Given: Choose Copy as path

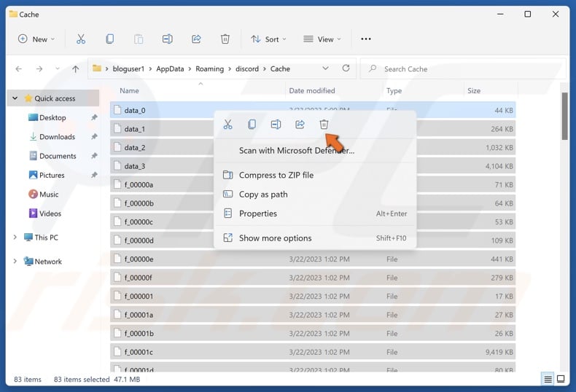Looking at the screenshot, I should pos(263,194).
